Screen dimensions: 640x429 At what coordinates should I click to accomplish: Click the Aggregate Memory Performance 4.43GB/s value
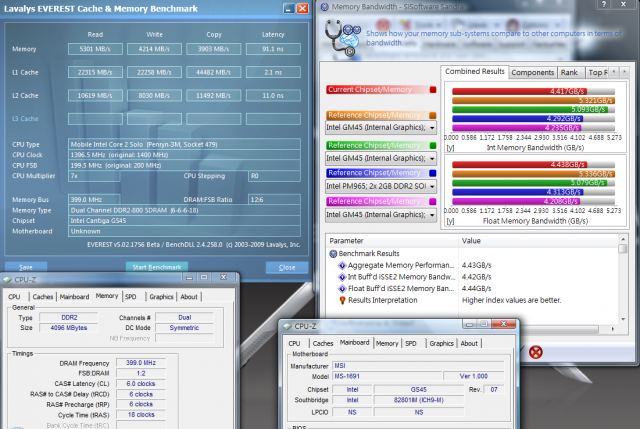[x=477, y=265]
